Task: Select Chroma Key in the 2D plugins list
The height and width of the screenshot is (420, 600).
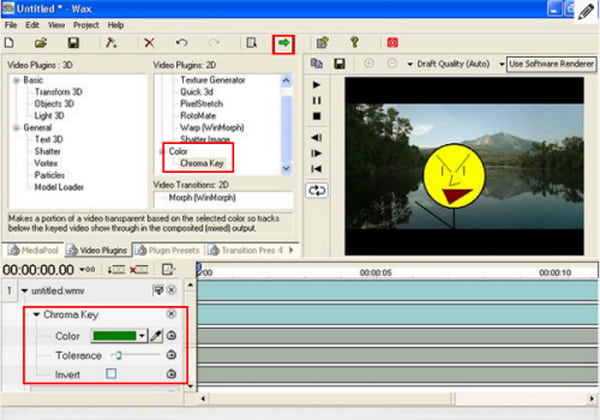Action: click(201, 163)
